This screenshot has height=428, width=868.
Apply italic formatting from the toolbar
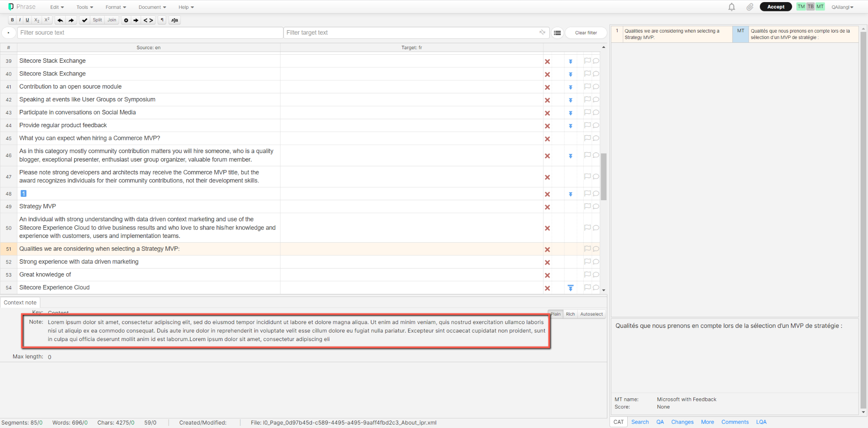[19, 20]
